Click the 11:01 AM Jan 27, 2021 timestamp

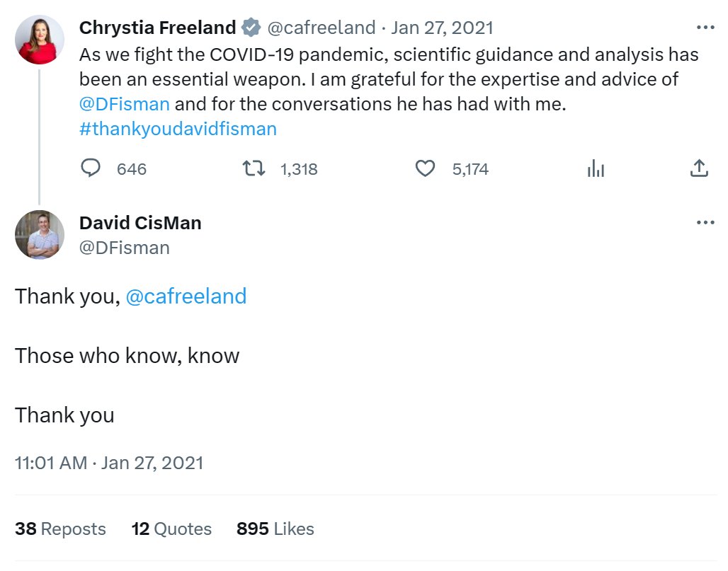pos(109,463)
